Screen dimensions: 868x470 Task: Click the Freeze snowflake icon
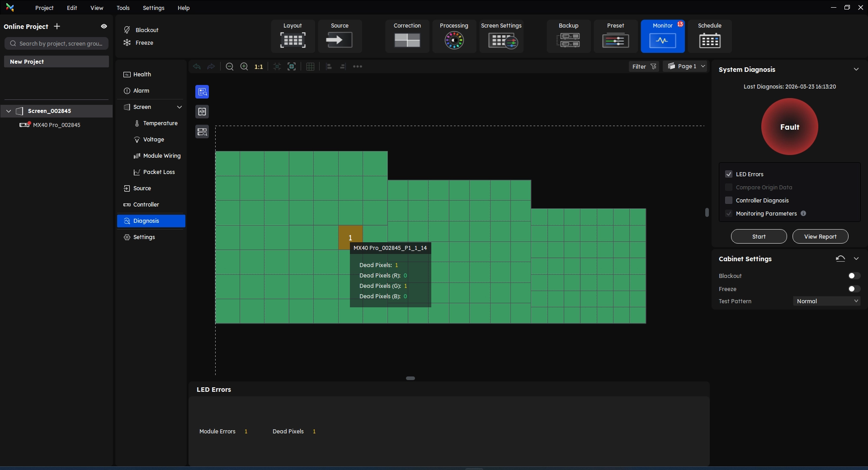(127, 42)
